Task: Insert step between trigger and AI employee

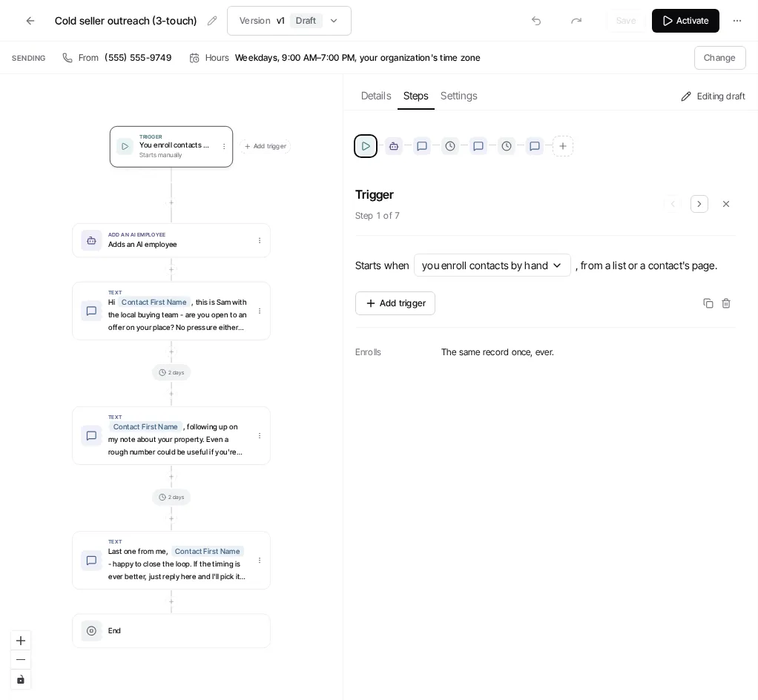Action: (171, 202)
